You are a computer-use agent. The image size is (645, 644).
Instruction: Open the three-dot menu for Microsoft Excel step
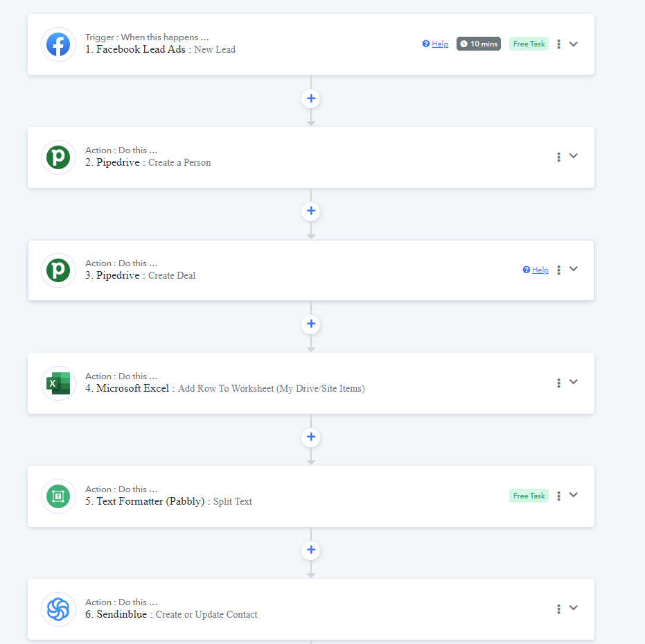(558, 383)
